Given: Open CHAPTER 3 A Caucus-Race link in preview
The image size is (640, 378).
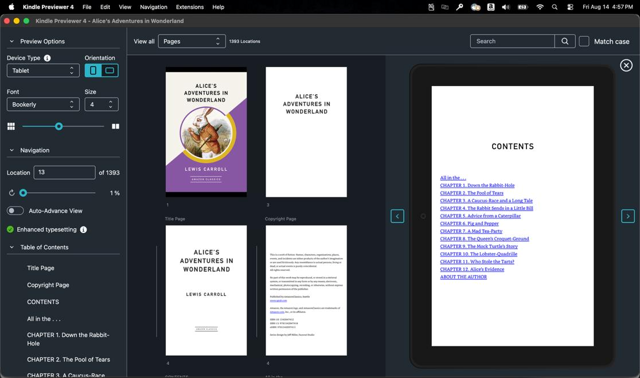Looking at the screenshot, I should point(486,200).
